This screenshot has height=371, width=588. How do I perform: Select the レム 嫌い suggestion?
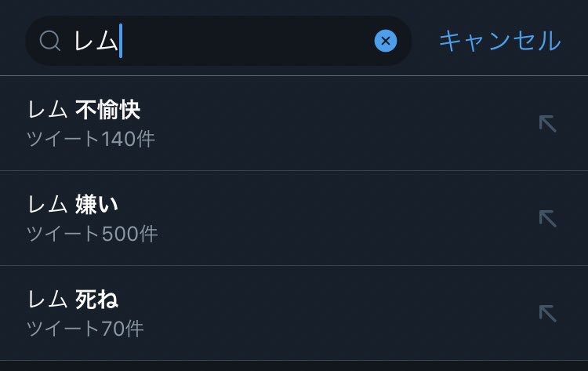click(73, 206)
